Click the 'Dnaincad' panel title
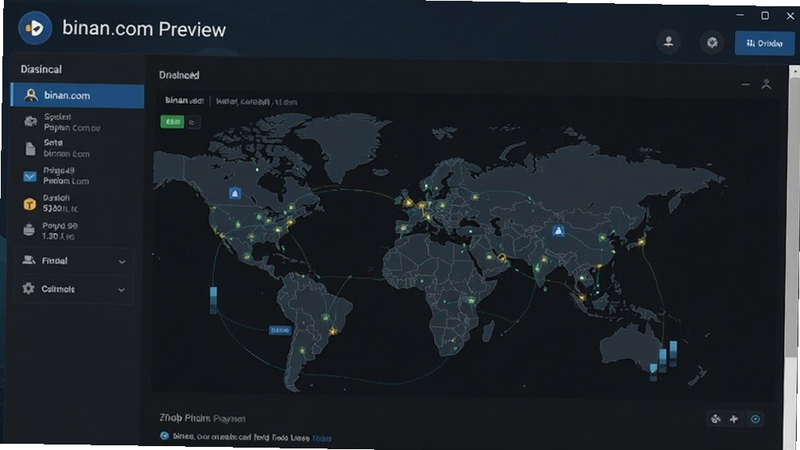The height and width of the screenshot is (450, 800). 179,76
